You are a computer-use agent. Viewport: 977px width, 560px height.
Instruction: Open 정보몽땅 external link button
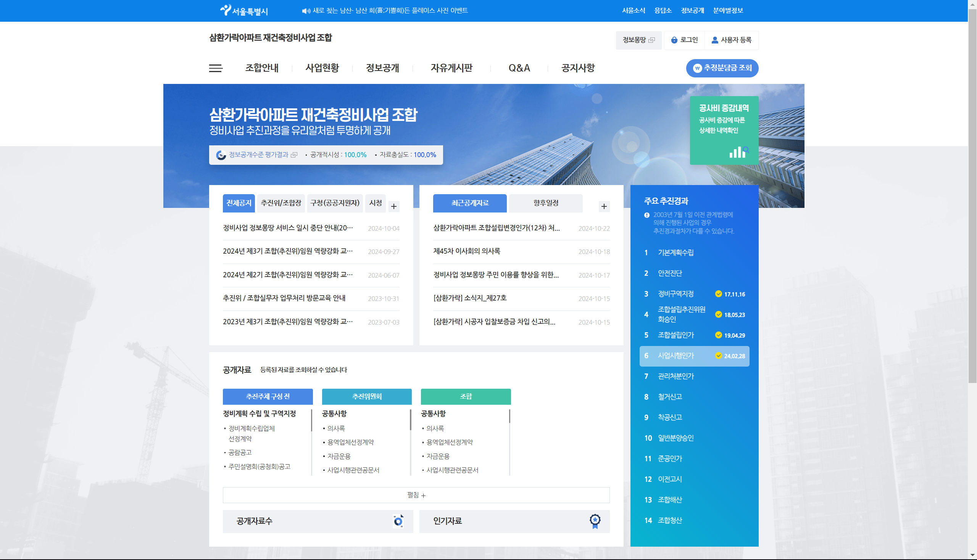638,40
